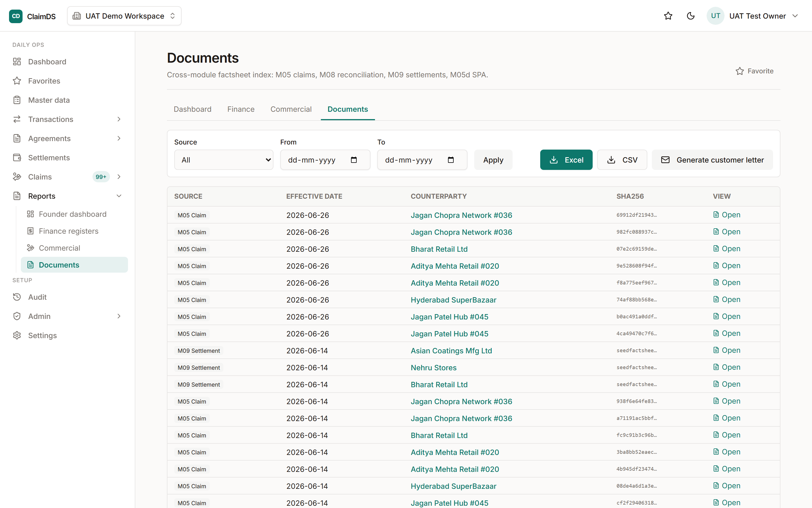Open document with hash b0ac491a0ddf
The height and width of the screenshot is (508, 812).
[727, 316]
